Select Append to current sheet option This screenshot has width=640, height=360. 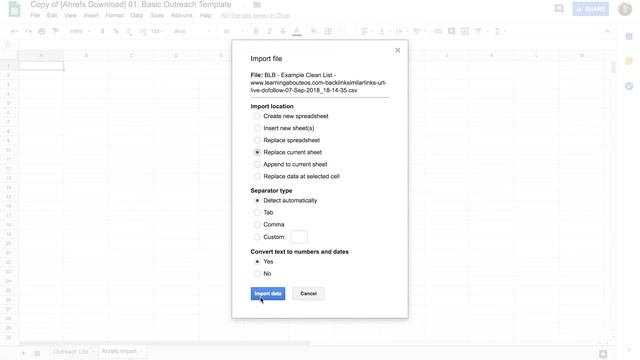pos(257,164)
